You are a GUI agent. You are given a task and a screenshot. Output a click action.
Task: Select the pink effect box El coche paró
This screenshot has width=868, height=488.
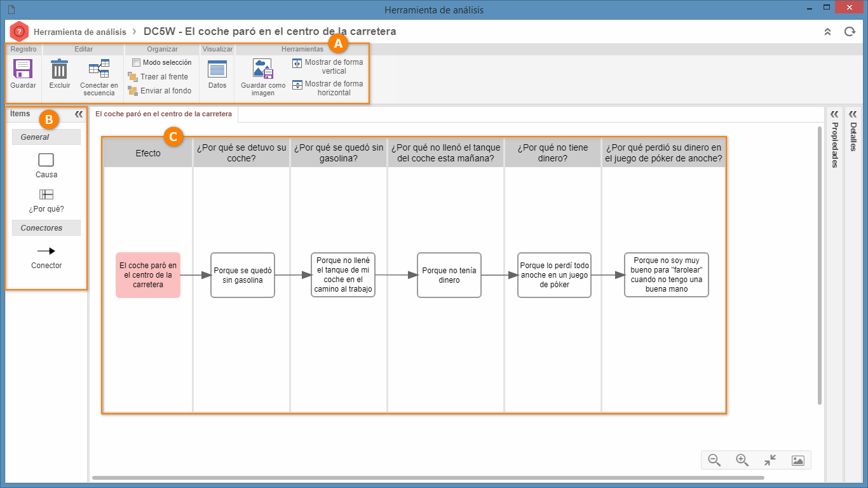pos(148,275)
